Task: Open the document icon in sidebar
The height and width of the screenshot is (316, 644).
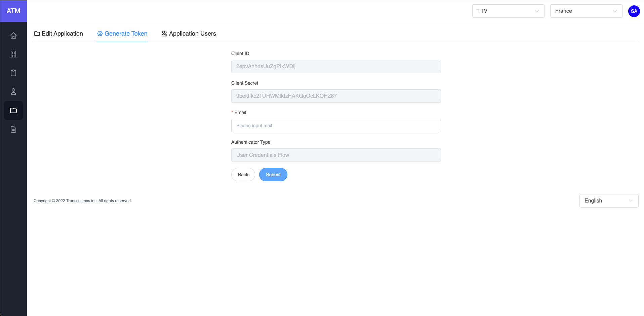Action: [13, 129]
